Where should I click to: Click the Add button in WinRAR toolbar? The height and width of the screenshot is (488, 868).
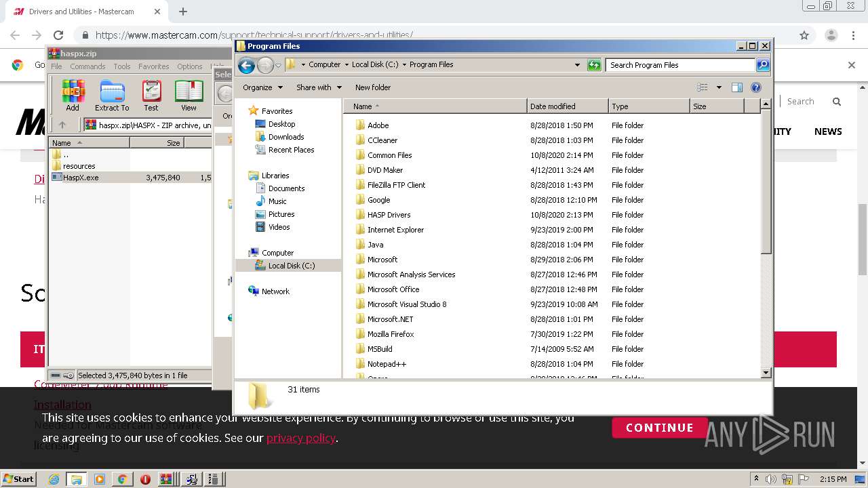tap(73, 96)
